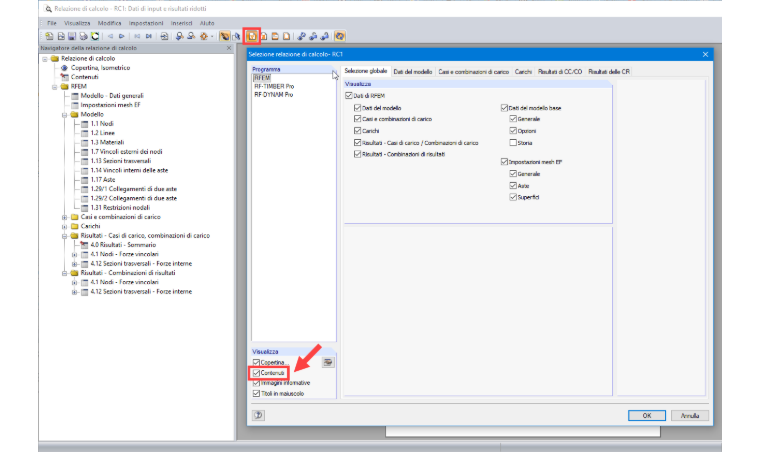Select Impostazioni mesh EF tree item
Viewport: 760px width, 452px height.
tap(111, 105)
